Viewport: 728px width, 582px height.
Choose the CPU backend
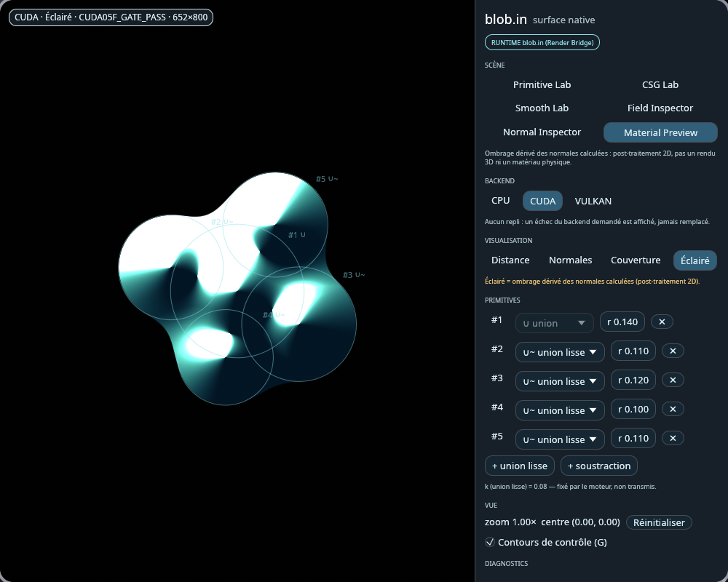pos(501,201)
